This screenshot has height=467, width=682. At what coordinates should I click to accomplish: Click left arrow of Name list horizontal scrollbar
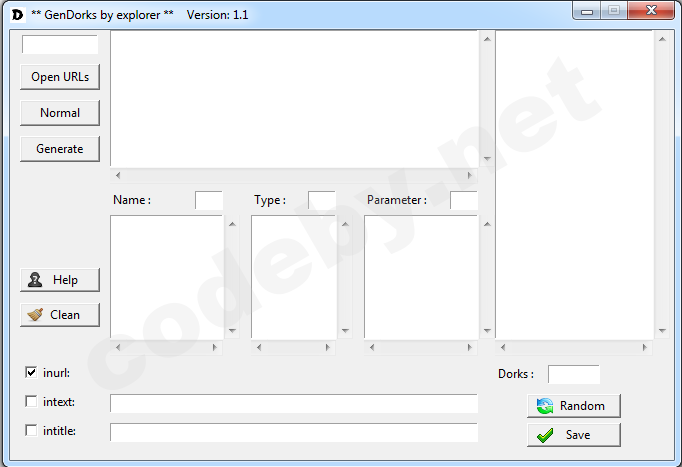point(118,347)
